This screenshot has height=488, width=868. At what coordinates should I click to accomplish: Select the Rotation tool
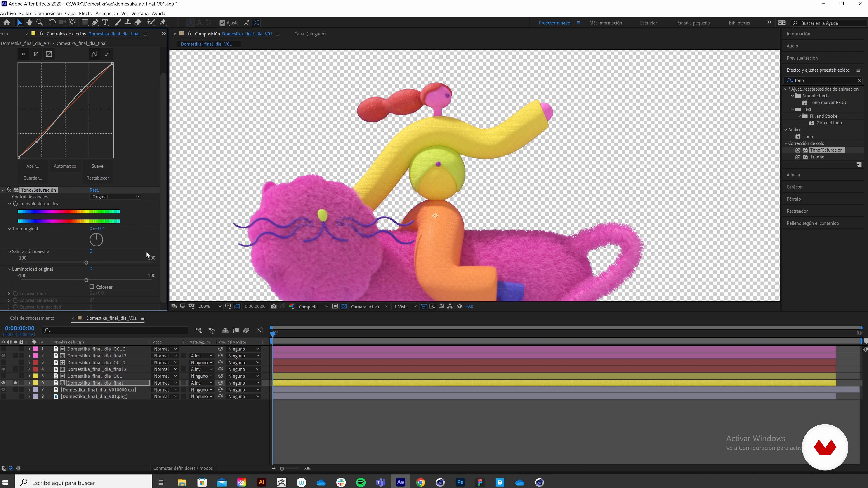[x=52, y=23]
